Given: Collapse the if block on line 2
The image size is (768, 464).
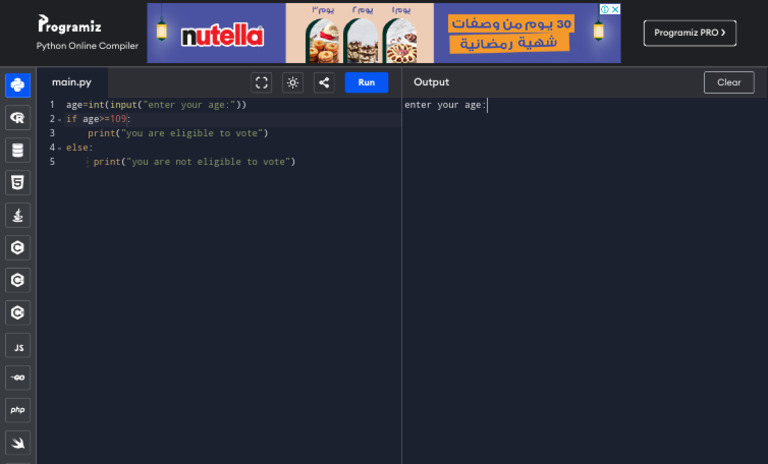Looking at the screenshot, I should point(59,119).
